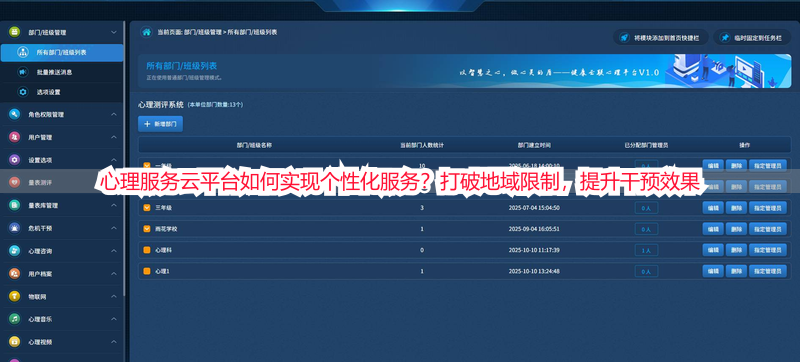Click the 选项设置 gear icon

[x=22, y=92]
